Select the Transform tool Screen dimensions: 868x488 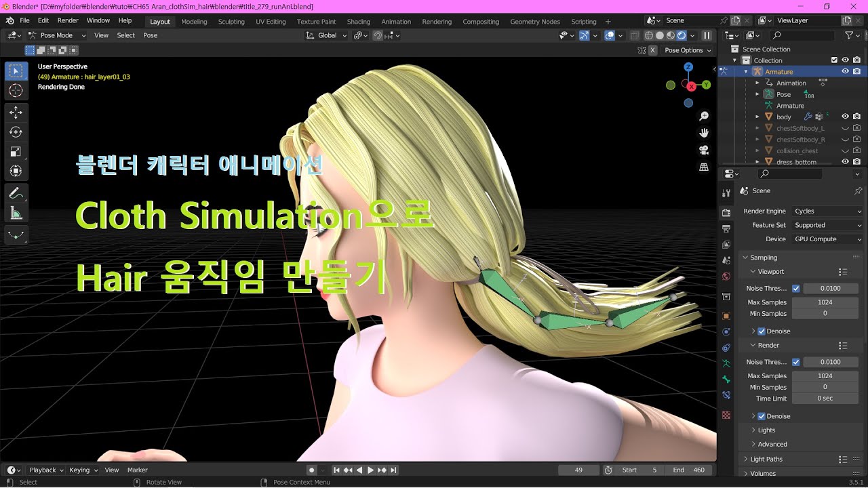point(16,171)
